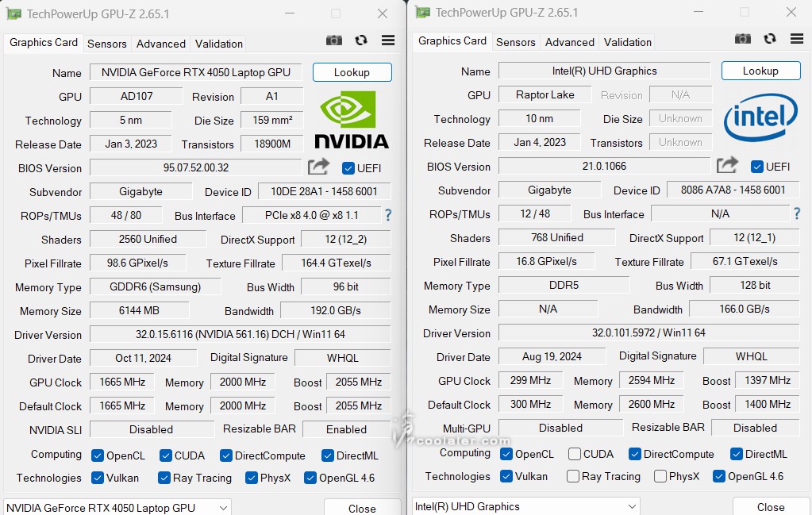The width and height of the screenshot is (812, 515).
Task: Click the Intel logo image
Action: (x=760, y=117)
